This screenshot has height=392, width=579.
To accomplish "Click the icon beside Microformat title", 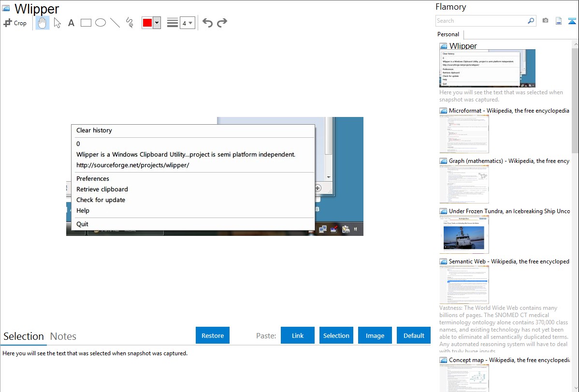I will [444, 111].
